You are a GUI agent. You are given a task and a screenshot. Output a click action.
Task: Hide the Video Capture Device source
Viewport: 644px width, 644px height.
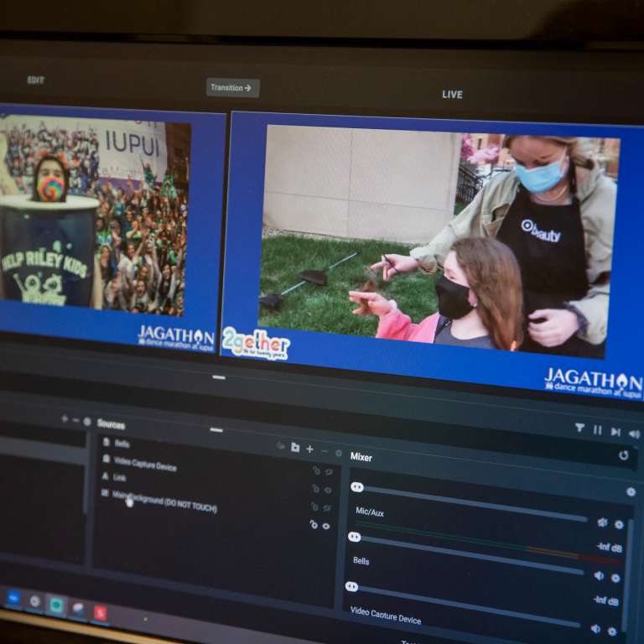tap(328, 490)
